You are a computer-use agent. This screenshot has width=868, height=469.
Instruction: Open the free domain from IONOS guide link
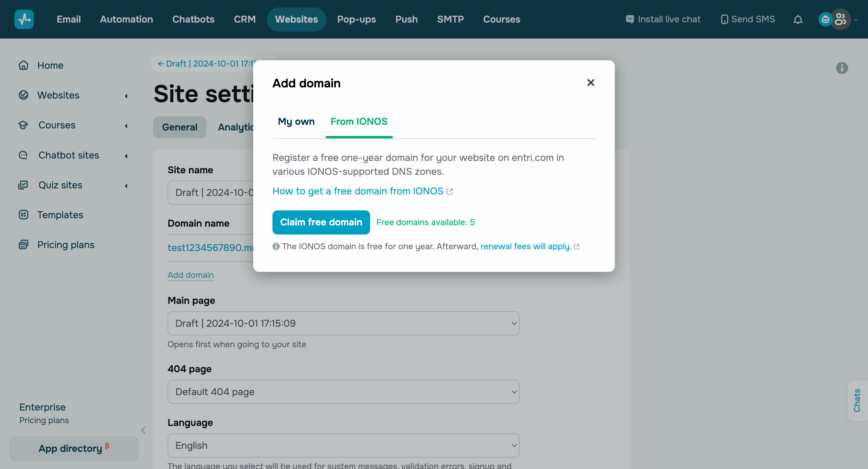[358, 191]
